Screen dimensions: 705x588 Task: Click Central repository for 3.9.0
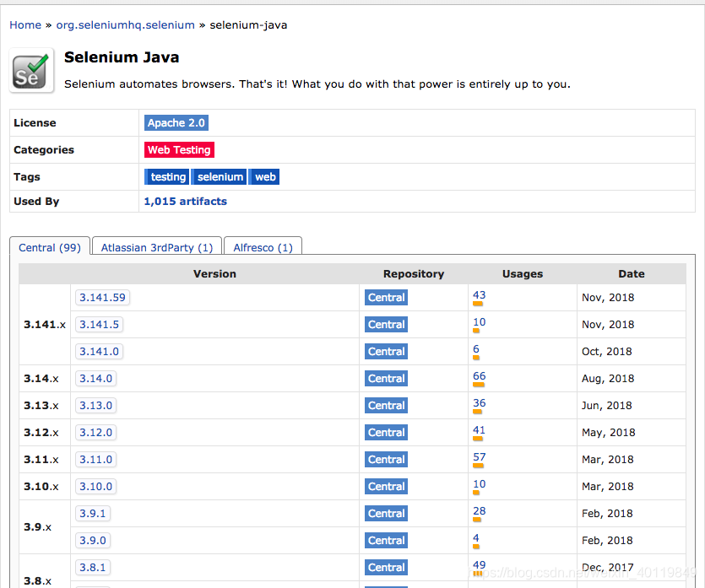[386, 540]
